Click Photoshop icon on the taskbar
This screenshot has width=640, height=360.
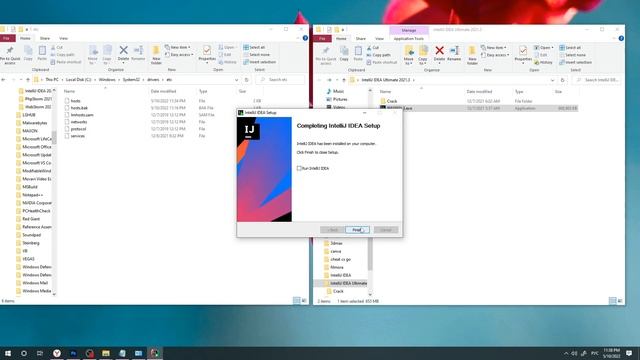click(x=73, y=353)
